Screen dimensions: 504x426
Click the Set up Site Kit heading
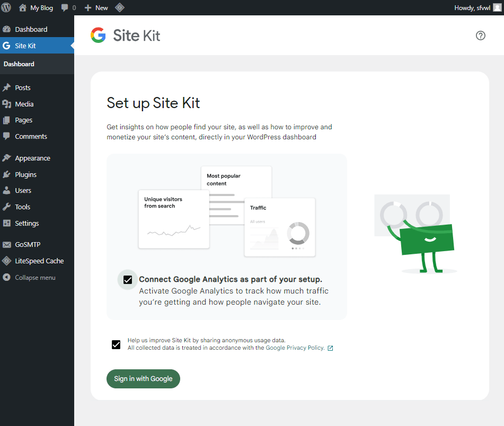[x=153, y=103]
